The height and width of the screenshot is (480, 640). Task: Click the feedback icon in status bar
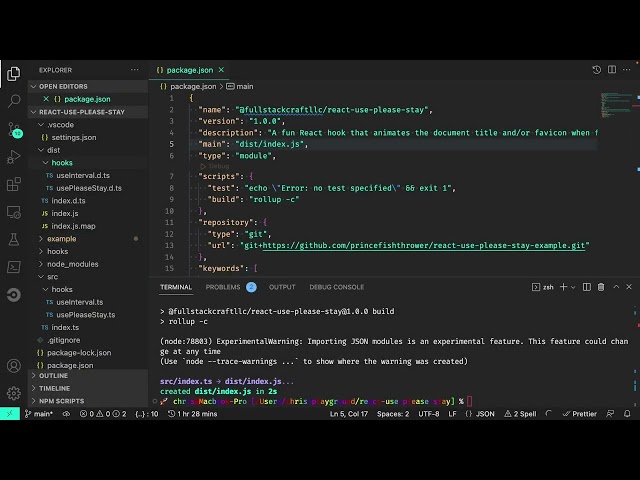pos(610,413)
